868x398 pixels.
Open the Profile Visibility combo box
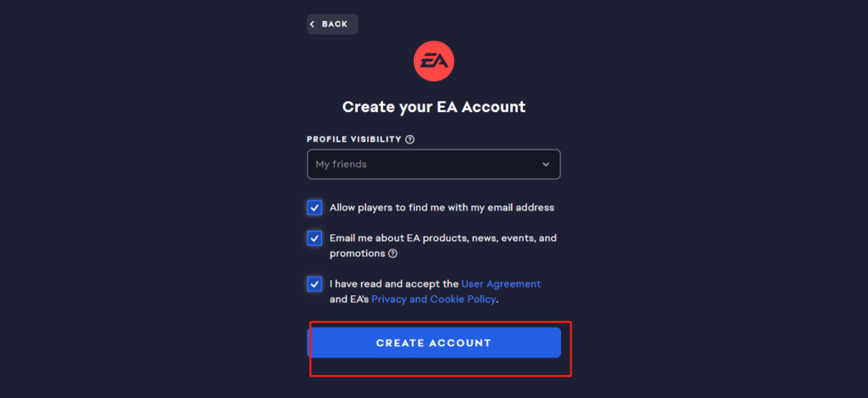pos(433,164)
